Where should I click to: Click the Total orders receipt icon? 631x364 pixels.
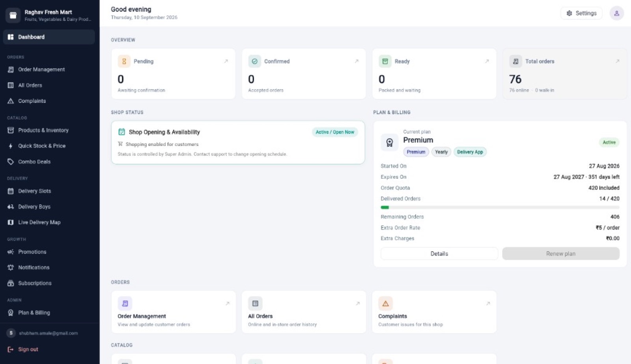(515, 61)
